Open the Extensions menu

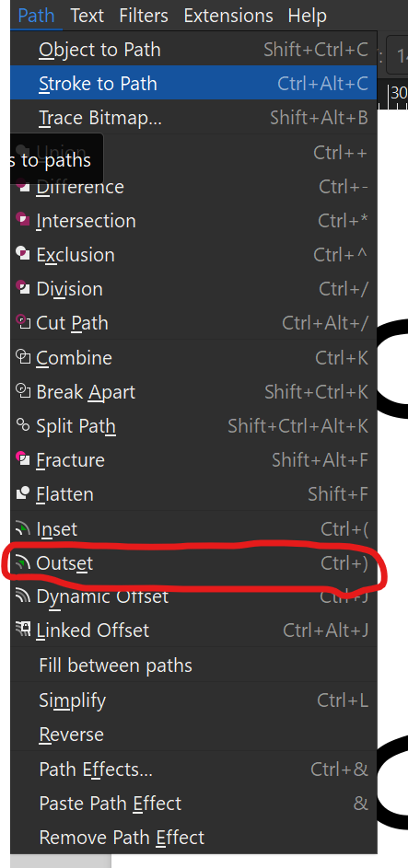(x=228, y=16)
